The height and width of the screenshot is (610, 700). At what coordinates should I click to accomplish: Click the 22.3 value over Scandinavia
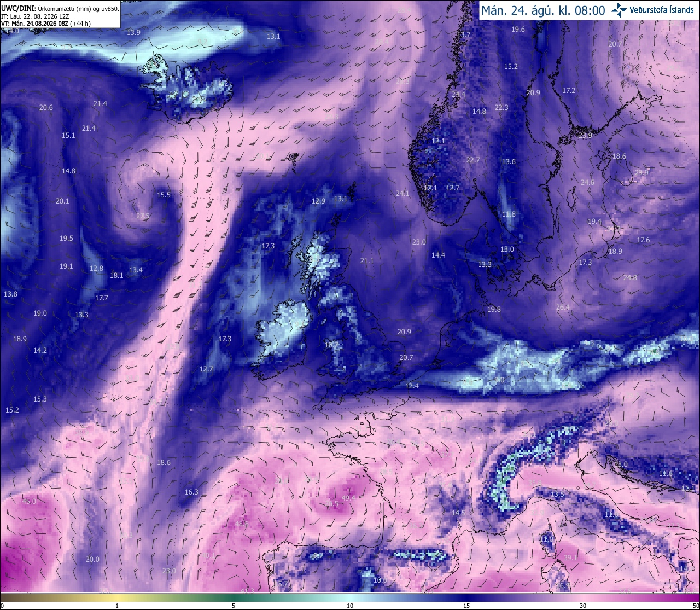pyautogui.click(x=501, y=108)
